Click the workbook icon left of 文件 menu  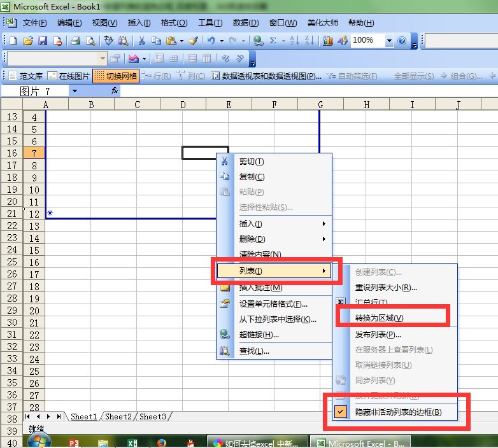pos(11,22)
